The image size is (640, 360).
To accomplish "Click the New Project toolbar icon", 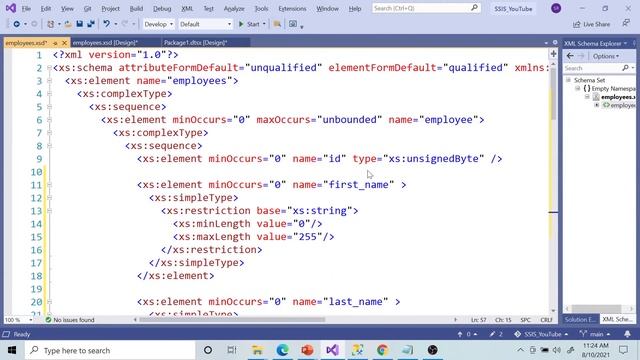I will [x=50, y=24].
